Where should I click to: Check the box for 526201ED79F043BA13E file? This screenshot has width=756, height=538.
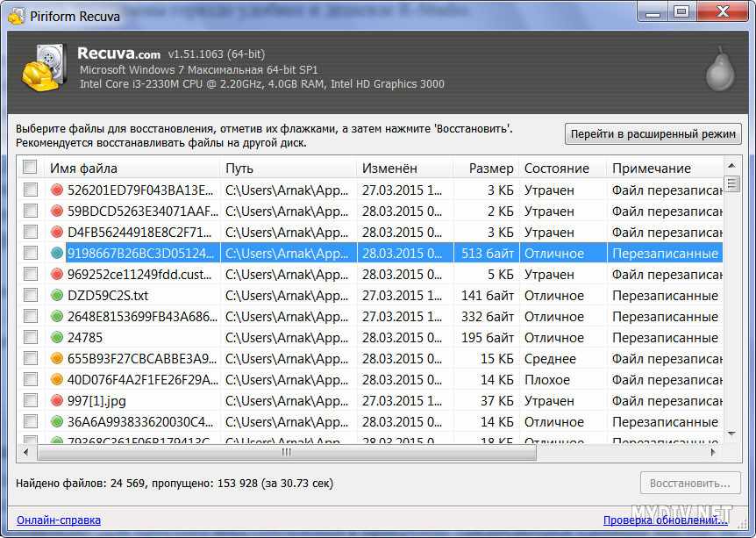point(31,190)
